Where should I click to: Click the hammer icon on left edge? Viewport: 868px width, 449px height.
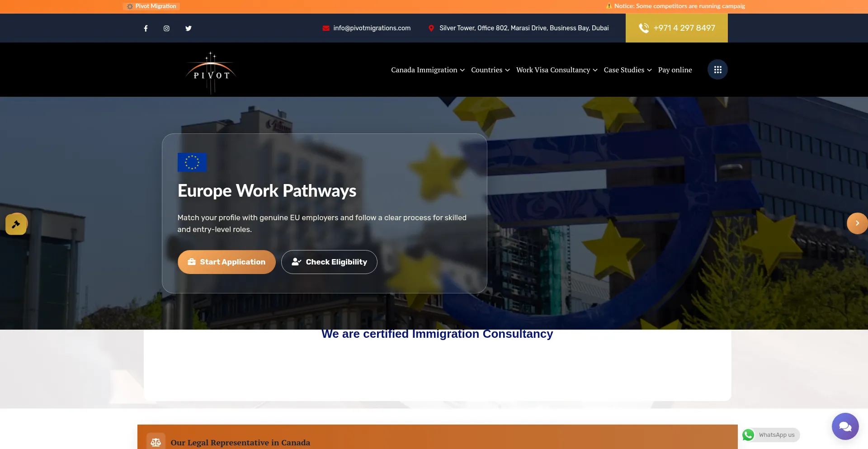(16, 224)
